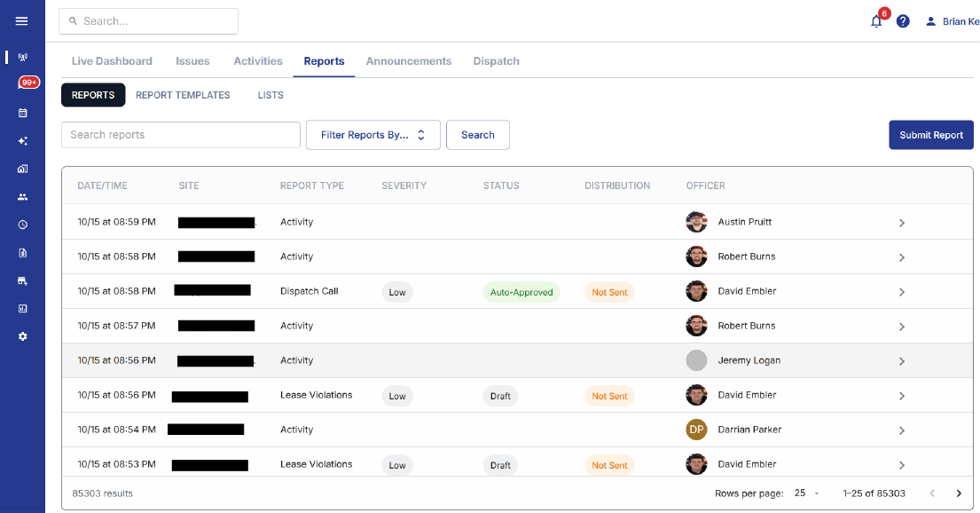Go to the Activities tab
Image resolution: width=980 pixels, height=513 pixels.
258,61
